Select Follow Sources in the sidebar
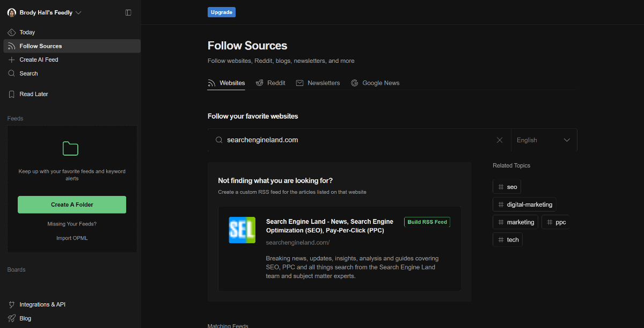This screenshot has height=328, width=644. (72, 46)
